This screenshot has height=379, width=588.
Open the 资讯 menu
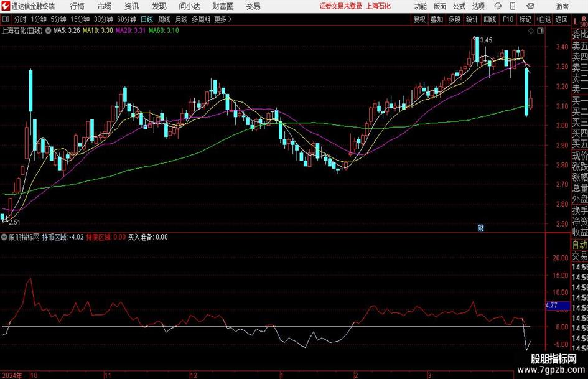(x=132, y=6)
